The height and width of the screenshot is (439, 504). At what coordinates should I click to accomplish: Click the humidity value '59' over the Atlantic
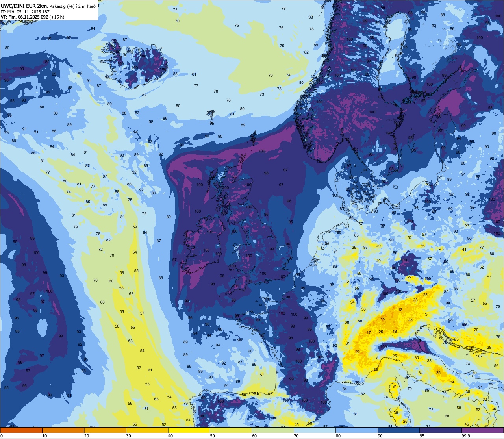[135, 227]
